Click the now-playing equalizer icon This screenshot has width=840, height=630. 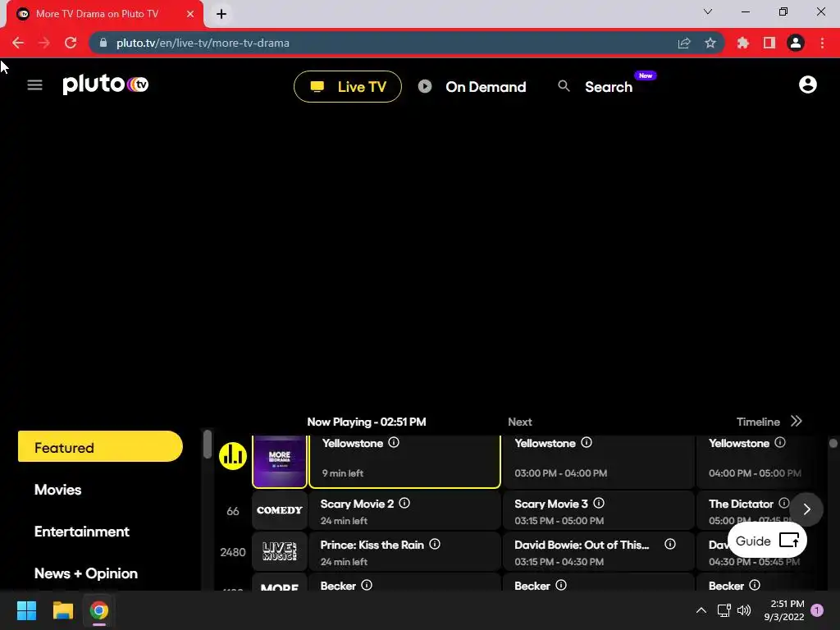[x=232, y=456]
